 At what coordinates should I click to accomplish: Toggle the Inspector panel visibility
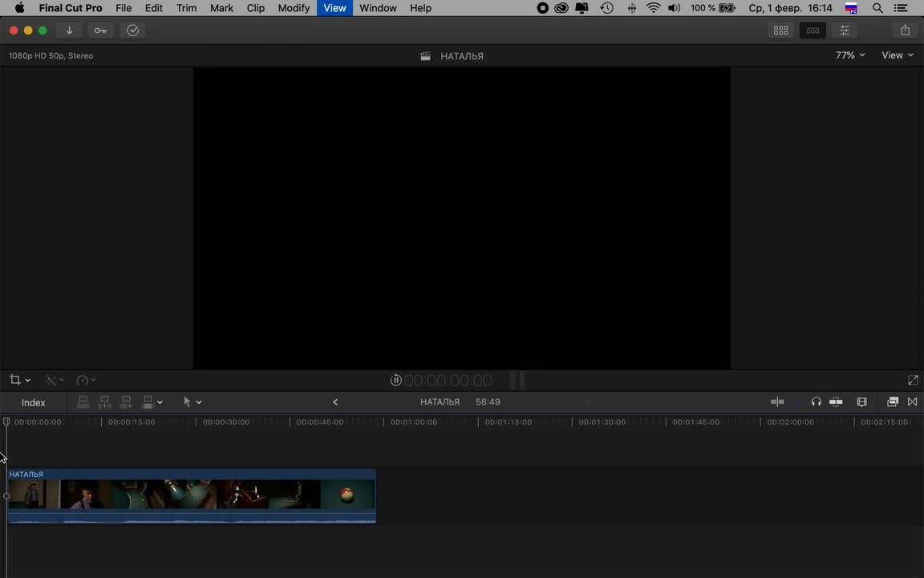845,31
